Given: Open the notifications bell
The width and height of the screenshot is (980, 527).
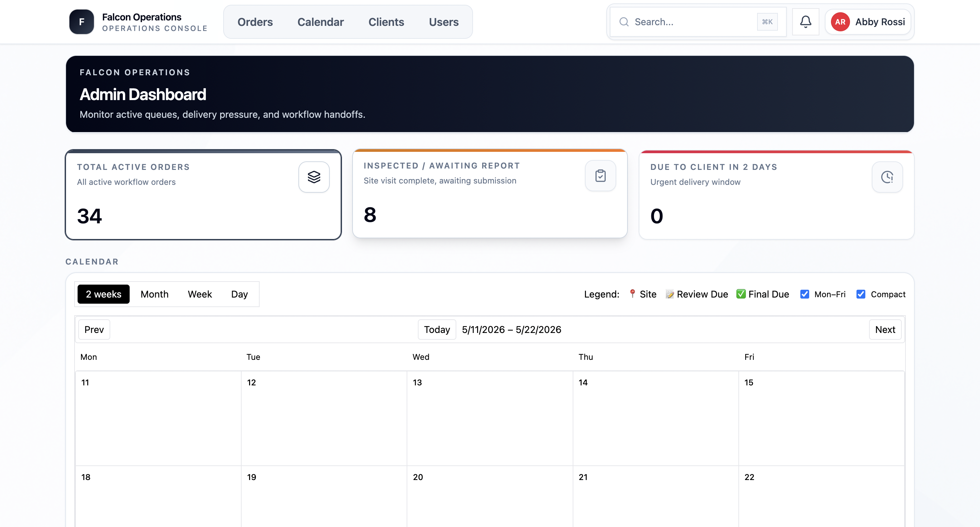Looking at the screenshot, I should tap(805, 22).
